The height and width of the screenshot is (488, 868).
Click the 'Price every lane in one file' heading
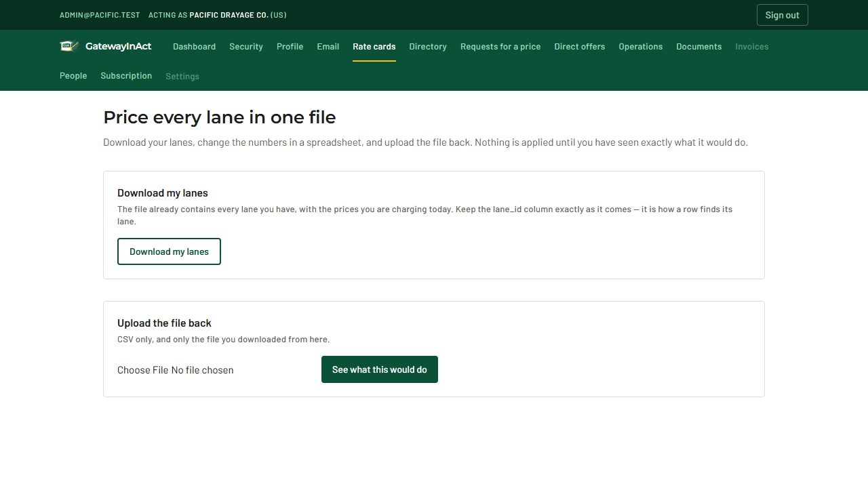(x=220, y=117)
